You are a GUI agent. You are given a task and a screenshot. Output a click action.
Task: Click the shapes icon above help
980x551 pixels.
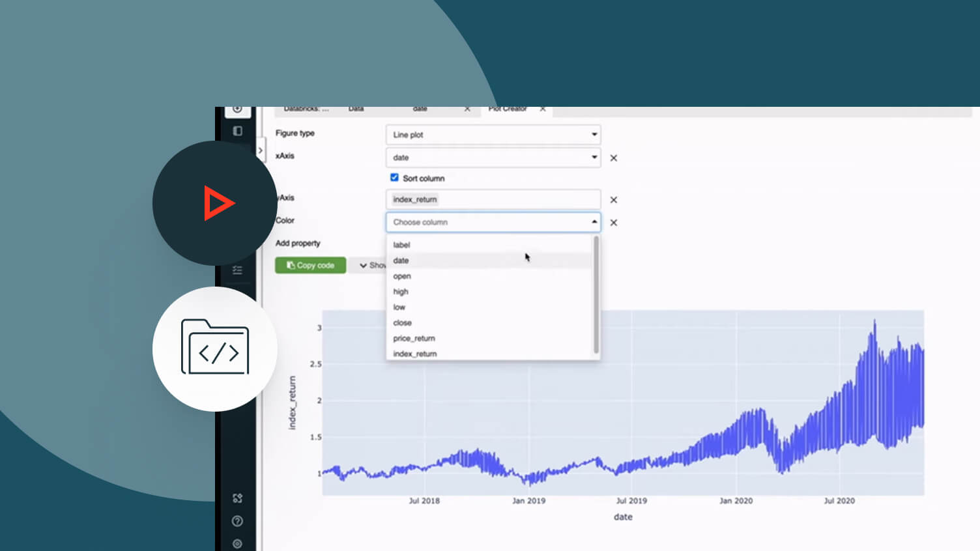tap(237, 498)
